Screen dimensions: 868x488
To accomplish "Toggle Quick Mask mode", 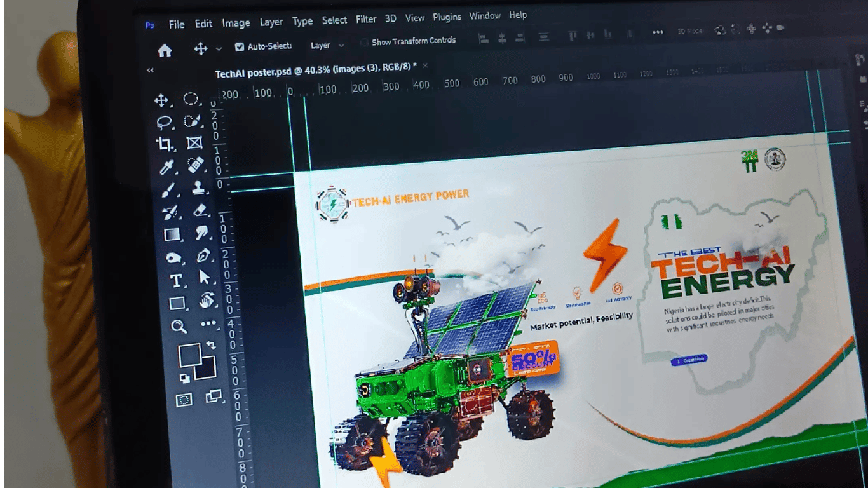I will 184,400.
